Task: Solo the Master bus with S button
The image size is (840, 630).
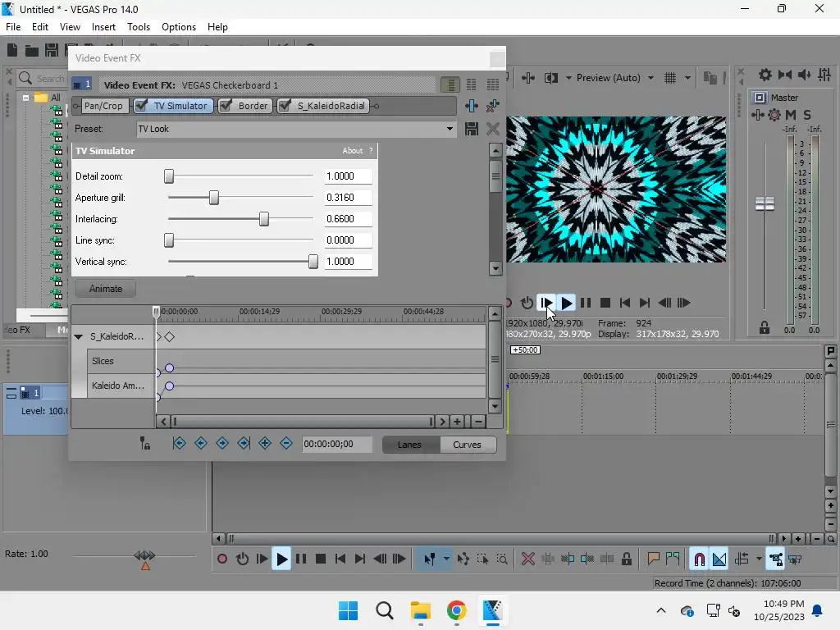Action: [807, 115]
